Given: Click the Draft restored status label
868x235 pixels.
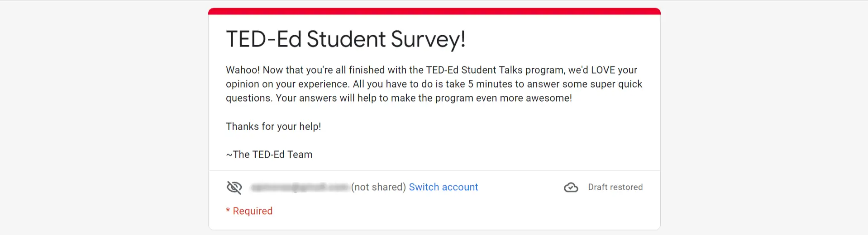Looking at the screenshot, I should (x=615, y=187).
